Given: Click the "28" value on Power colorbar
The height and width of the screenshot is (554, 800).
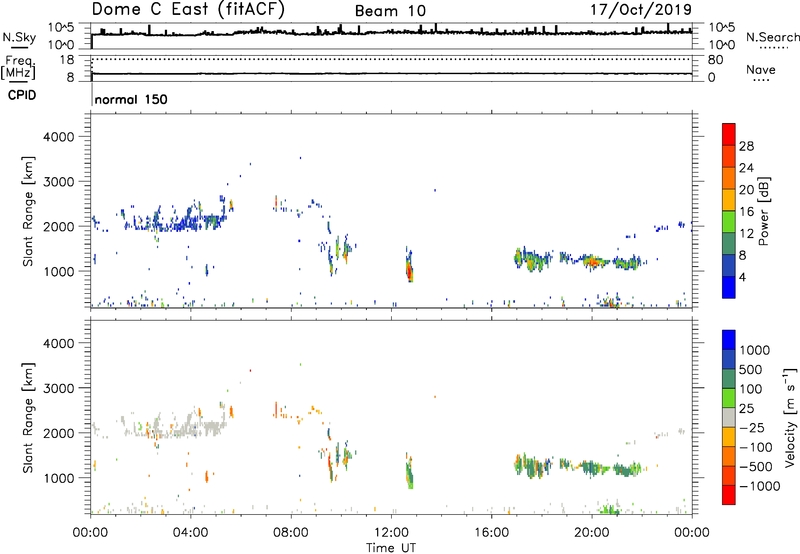Looking at the screenshot, I should tap(746, 146).
